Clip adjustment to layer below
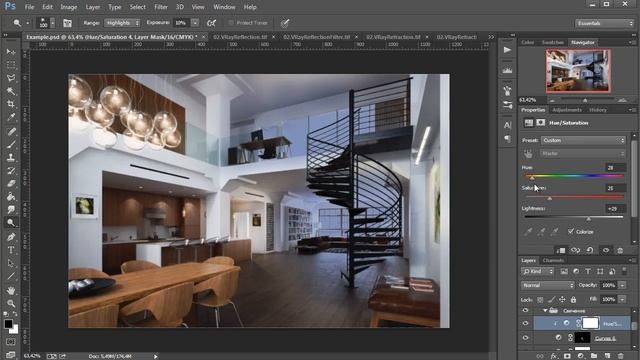The image size is (640, 360). 560,250
